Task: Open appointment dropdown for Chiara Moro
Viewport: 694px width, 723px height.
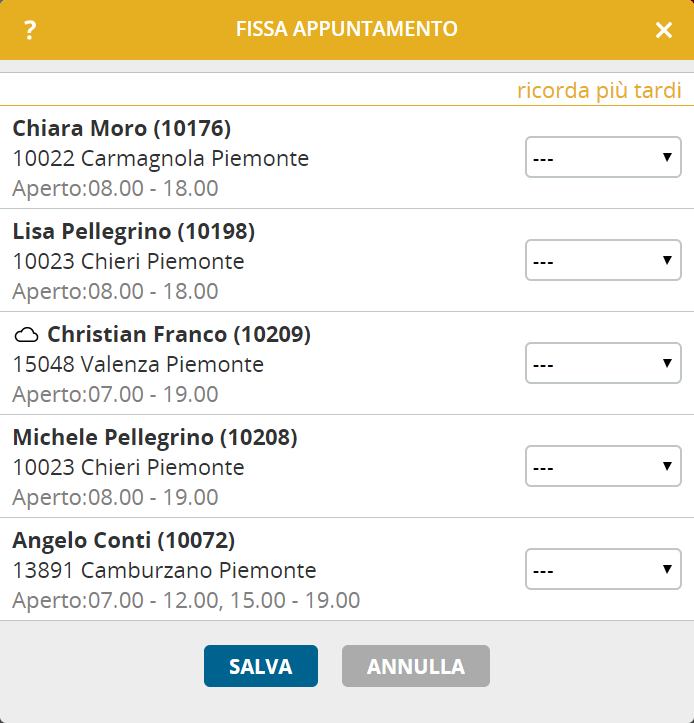Action: coord(603,158)
